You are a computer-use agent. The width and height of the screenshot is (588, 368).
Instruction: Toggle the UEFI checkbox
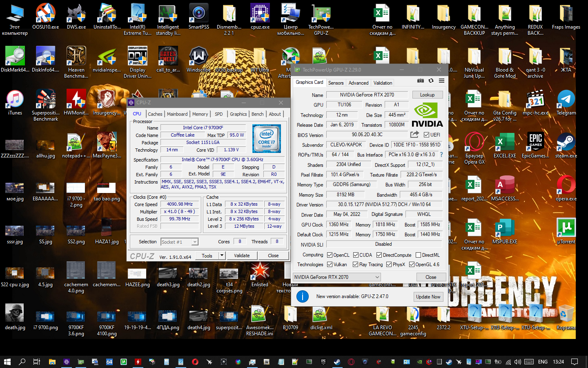coord(426,135)
